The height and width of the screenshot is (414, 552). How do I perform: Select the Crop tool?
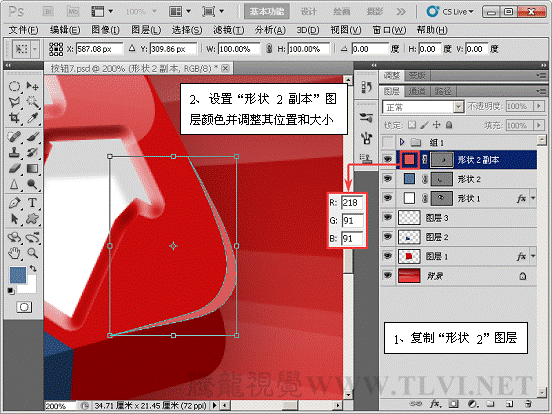tap(14, 118)
